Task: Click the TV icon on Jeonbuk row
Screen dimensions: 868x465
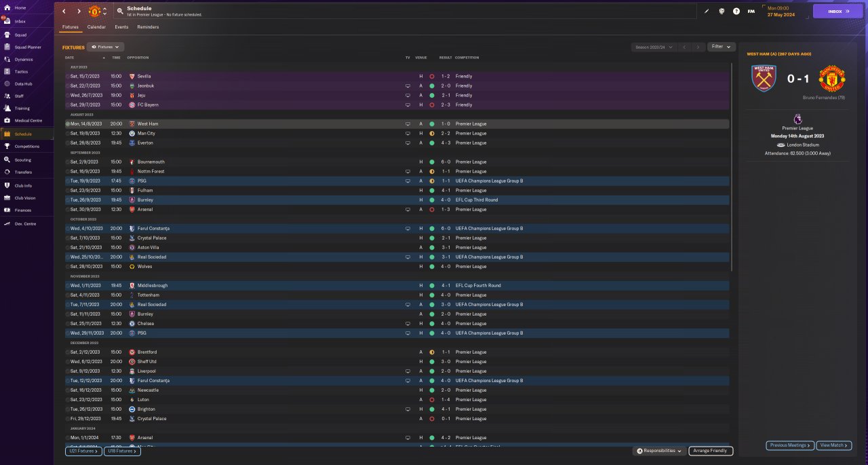Action: click(408, 86)
